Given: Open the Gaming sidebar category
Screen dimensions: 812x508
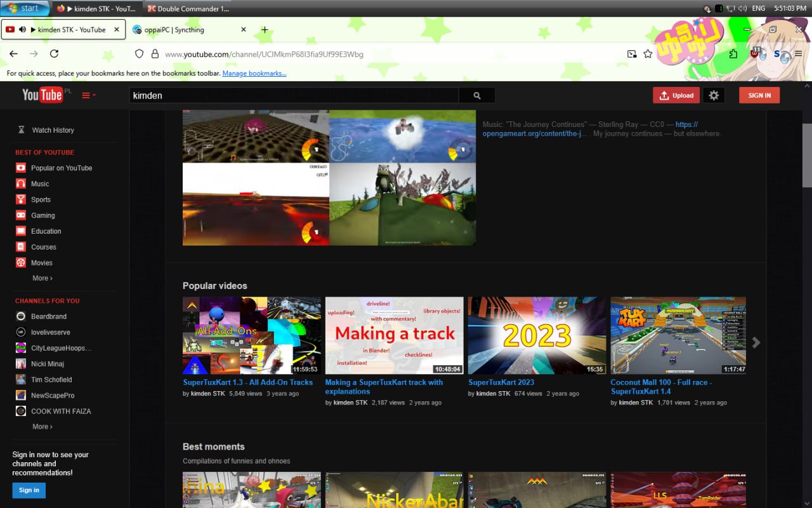Looking at the screenshot, I should (43, 215).
